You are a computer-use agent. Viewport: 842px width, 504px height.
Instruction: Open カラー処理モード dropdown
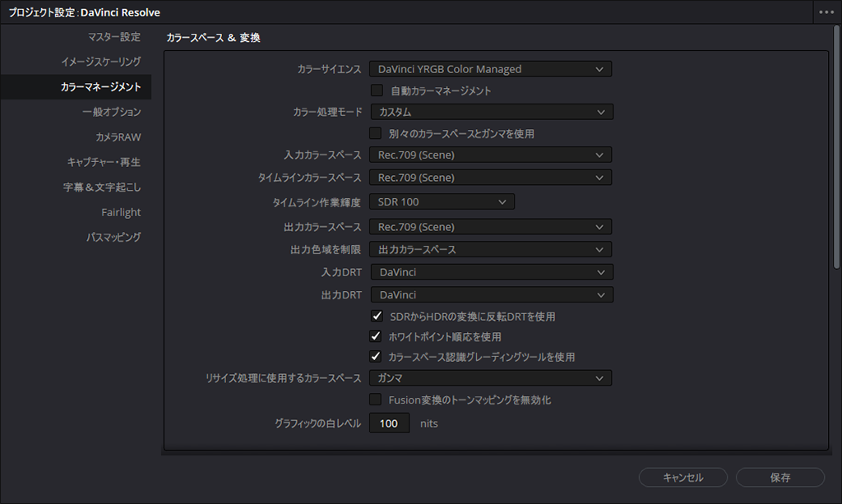[x=492, y=112]
